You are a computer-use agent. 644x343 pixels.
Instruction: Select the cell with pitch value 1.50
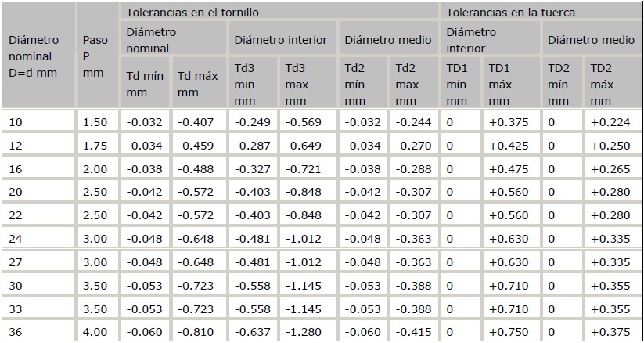click(94, 121)
